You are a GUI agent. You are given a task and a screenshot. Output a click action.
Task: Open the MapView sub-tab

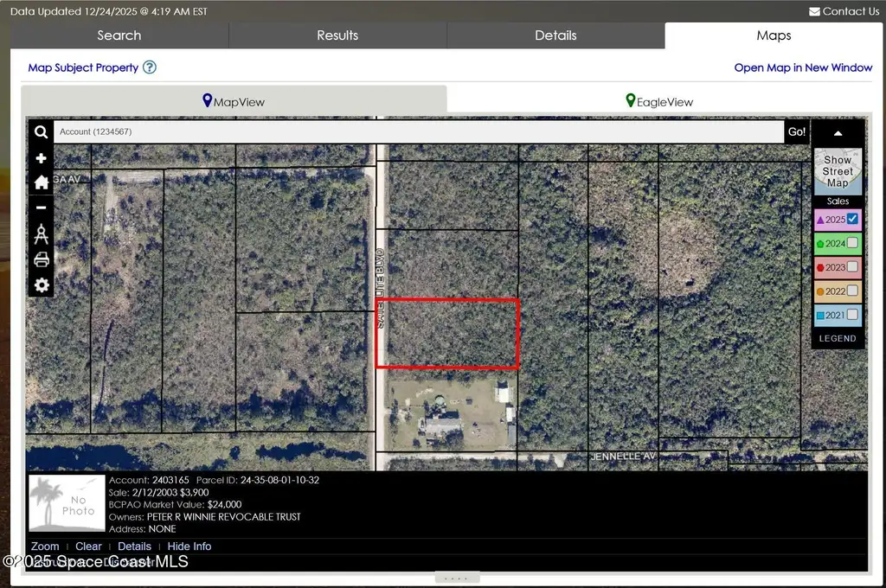click(234, 100)
